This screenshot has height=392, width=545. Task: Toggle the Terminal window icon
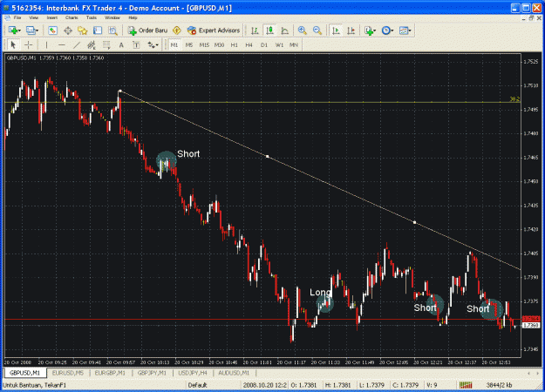click(x=98, y=30)
